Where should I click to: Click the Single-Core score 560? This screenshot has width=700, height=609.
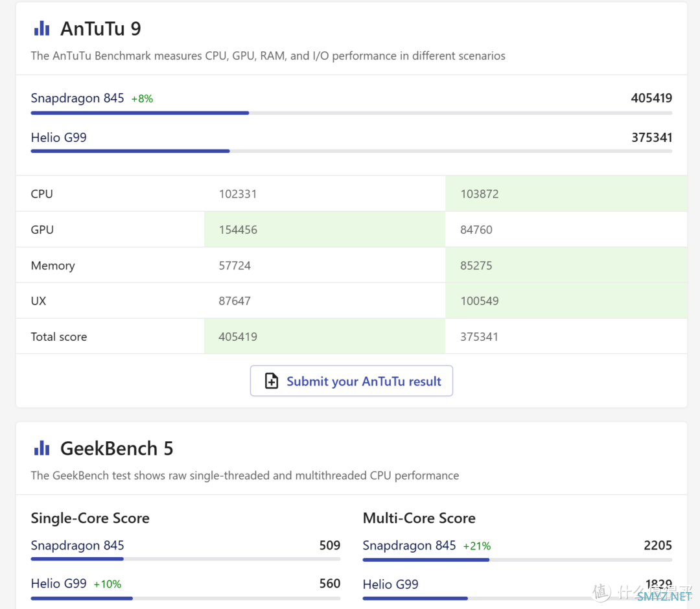pyautogui.click(x=330, y=584)
